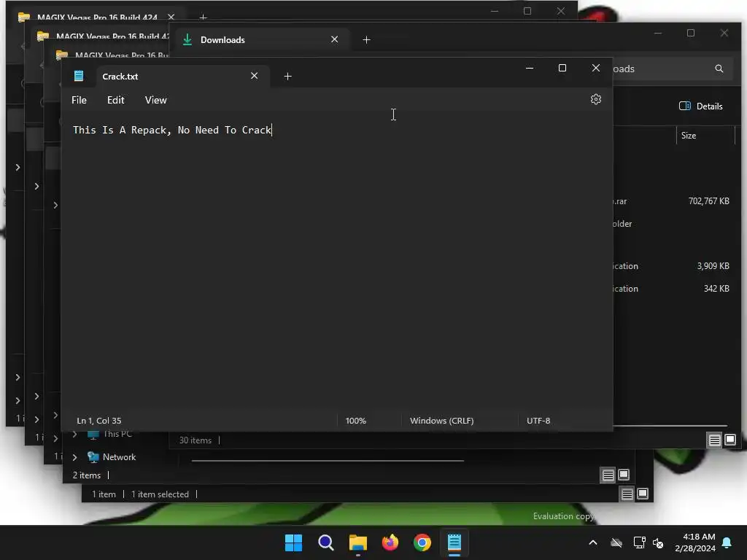Show hidden system tray icons
Viewport: 747px width, 560px height.
tap(593, 542)
